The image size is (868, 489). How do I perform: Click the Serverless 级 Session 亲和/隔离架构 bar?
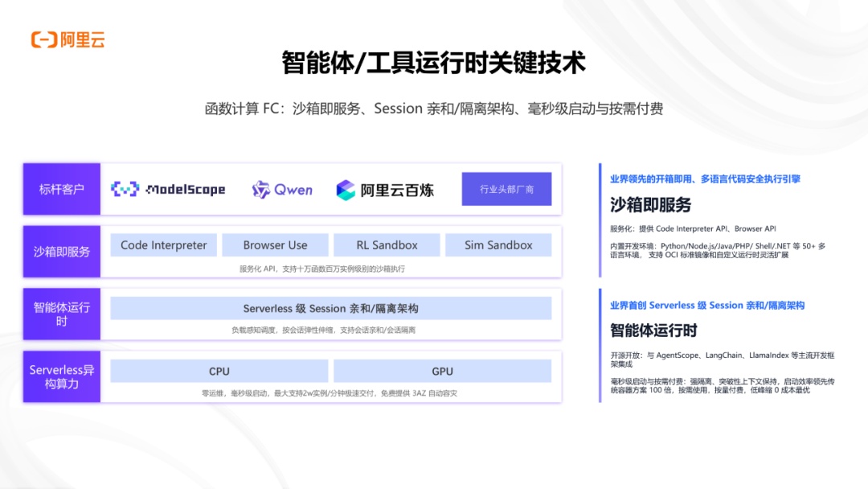[331, 308]
